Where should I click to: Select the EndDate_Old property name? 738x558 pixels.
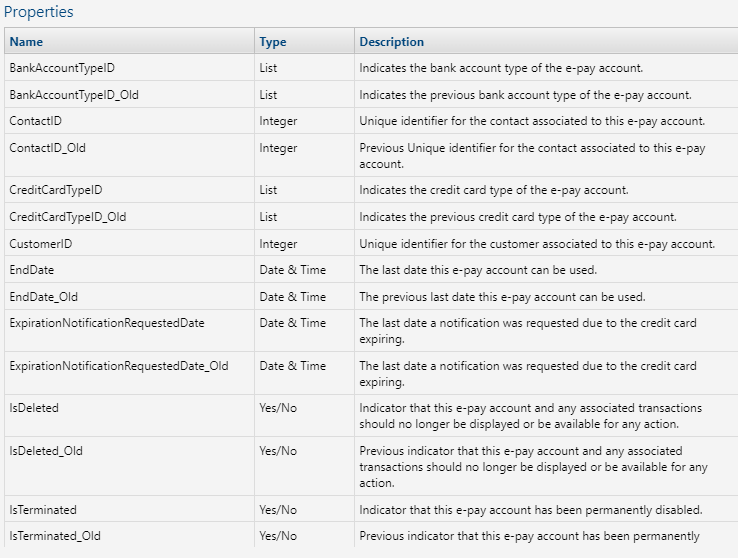[43, 297]
